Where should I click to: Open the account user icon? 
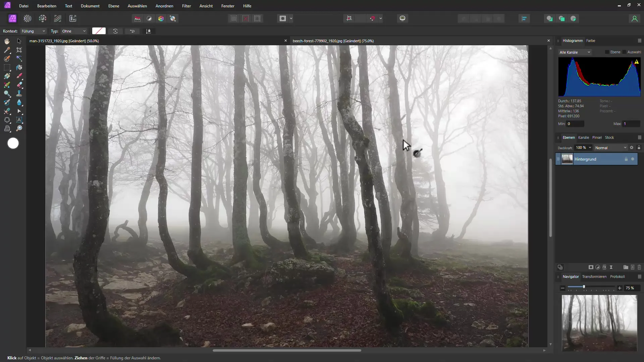[x=634, y=18]
